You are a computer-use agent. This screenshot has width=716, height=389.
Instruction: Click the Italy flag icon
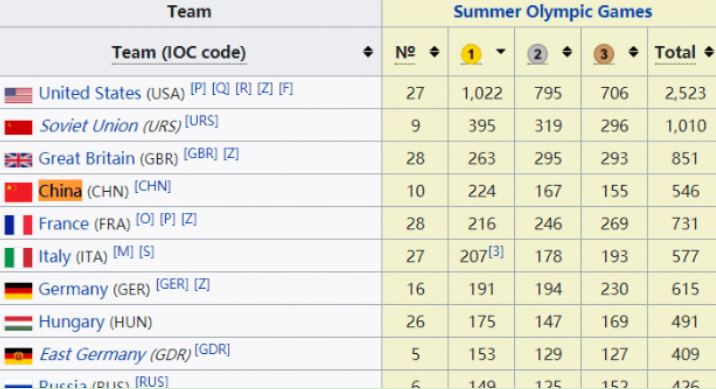[18, 258]
